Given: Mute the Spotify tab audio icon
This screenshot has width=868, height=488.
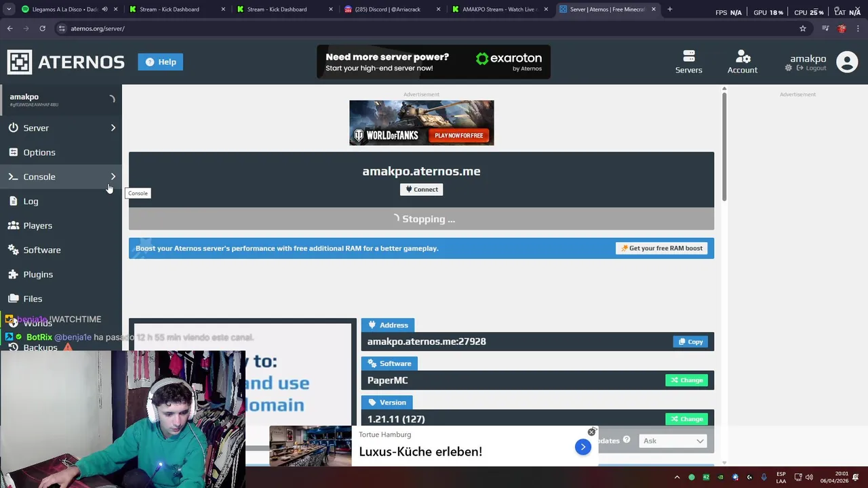Looking at the screenshot, I should 104,9.
